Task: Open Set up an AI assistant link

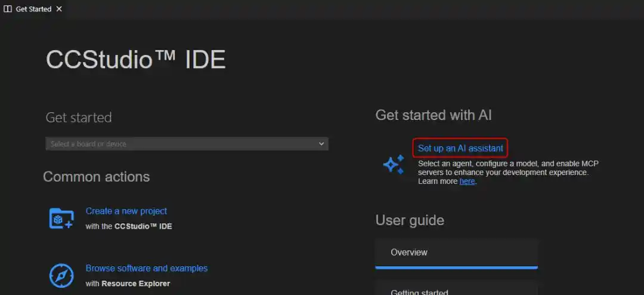Action: [x=460, y=148]
